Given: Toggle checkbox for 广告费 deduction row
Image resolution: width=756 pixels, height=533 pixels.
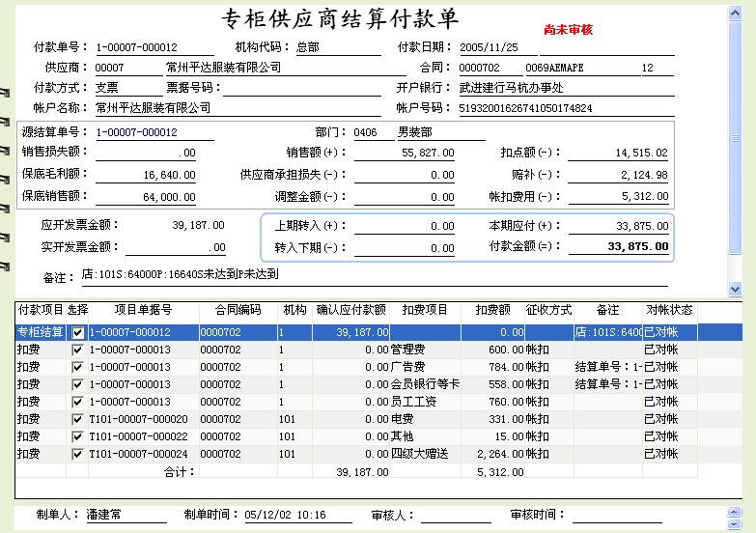Looking at the screenshot, I should point(77,367).
